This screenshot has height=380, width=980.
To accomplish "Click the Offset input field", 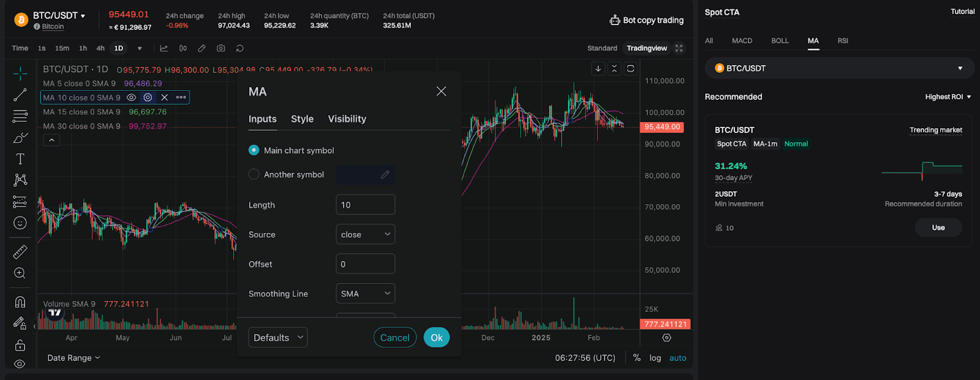I will [366, 264].
